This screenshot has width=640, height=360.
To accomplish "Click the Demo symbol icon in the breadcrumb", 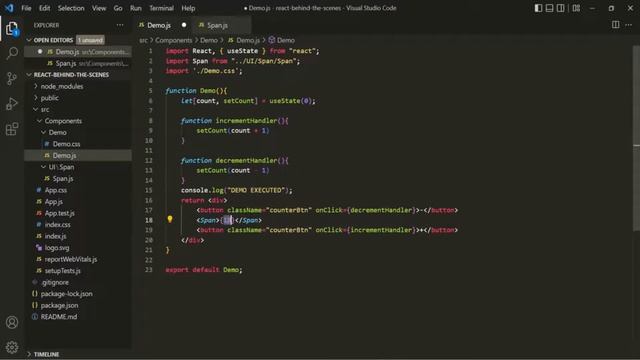I will coord(271,40).
